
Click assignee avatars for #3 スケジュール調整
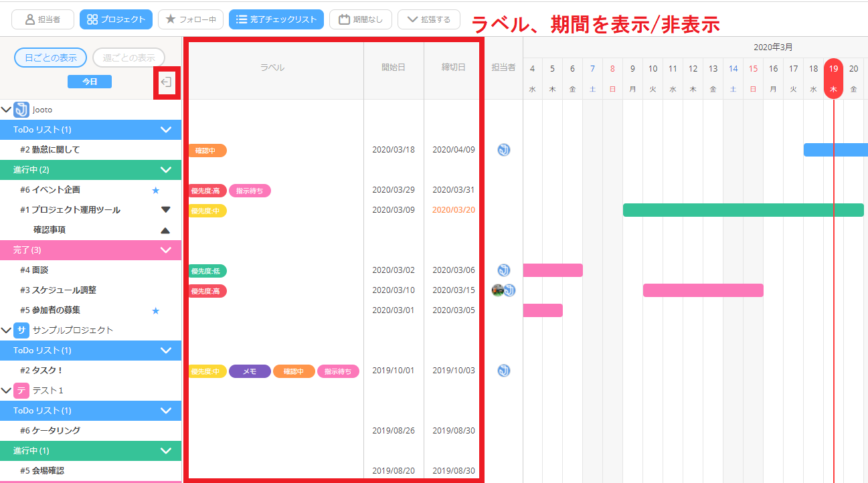coord(503,290)
